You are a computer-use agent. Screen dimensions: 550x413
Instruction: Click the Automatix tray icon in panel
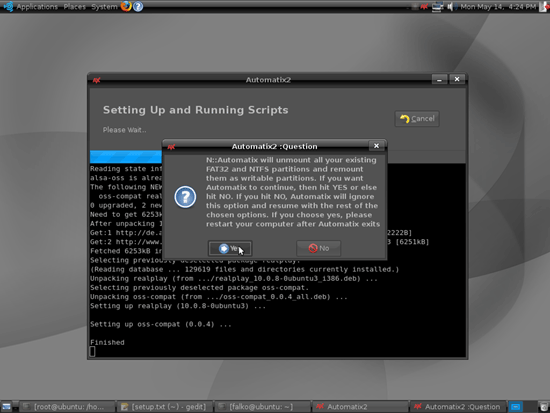(424, 6)
